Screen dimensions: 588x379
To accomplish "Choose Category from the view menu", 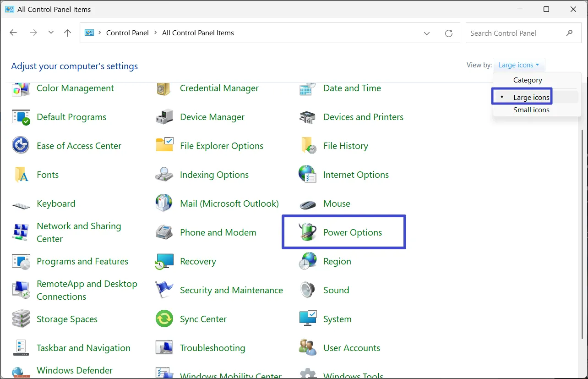I will click(x=527, y=80).
